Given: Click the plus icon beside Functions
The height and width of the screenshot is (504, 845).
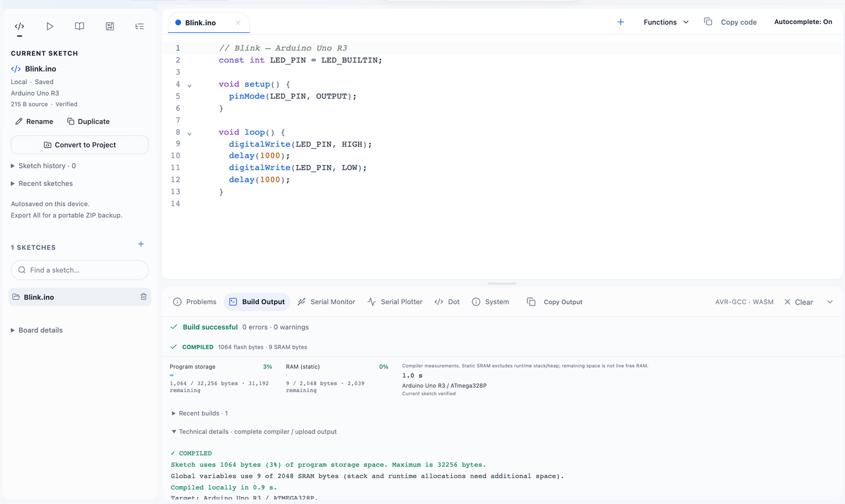Looking at the screenshot, I should click(620, 22).
